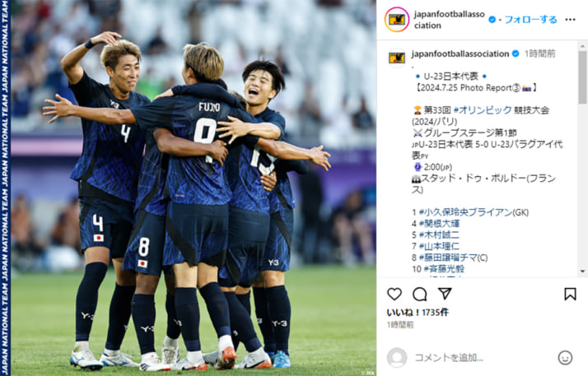This screenshot has height=376, width=588.
Task: Like the post with the heart icon
Action: 394,295
